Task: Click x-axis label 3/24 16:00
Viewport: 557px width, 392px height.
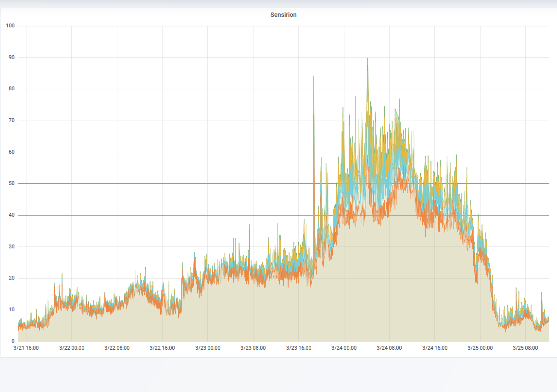Action: click(x=435, y=348)
